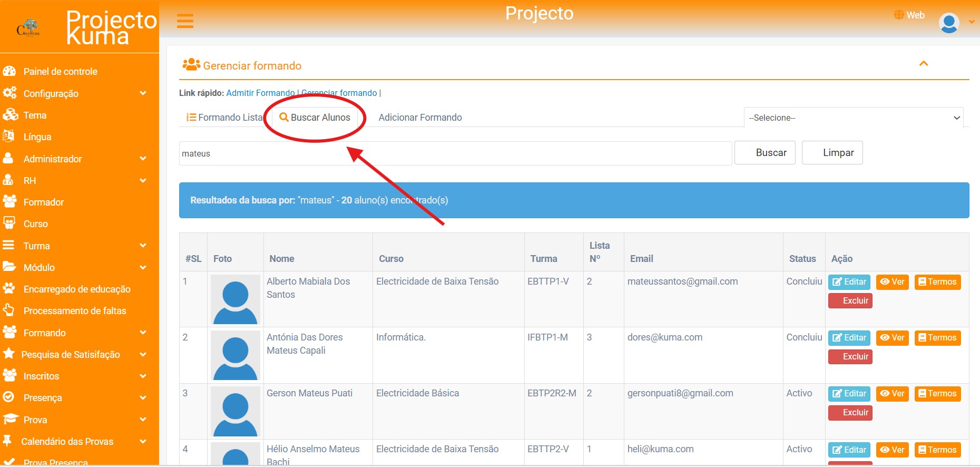
Task: Click the Tema cubes icon in sidebar
Action: pyautogui.click(x=10, y=115)
